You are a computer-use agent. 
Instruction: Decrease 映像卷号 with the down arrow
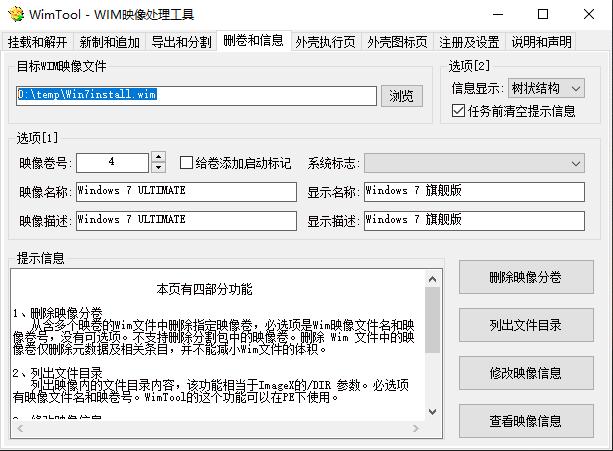[158, 167]
